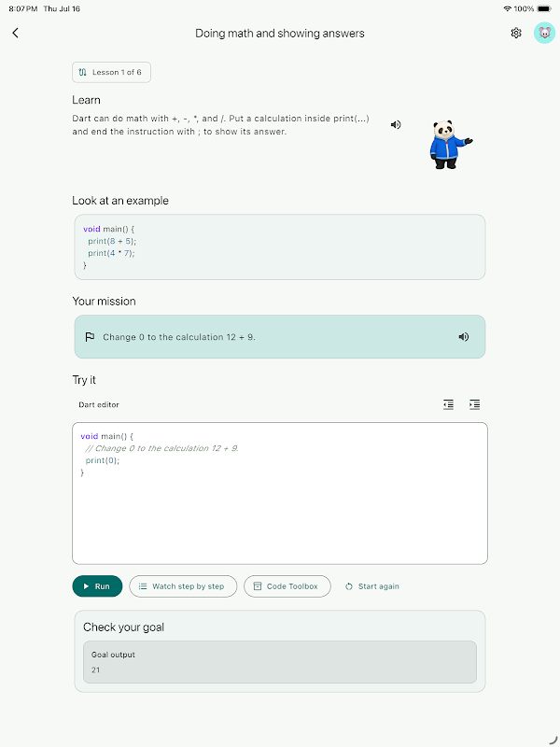The width and height of the screenshot is (560, 747).
Task: Click inside the Dart editor code area
Action: coord(280,493)
